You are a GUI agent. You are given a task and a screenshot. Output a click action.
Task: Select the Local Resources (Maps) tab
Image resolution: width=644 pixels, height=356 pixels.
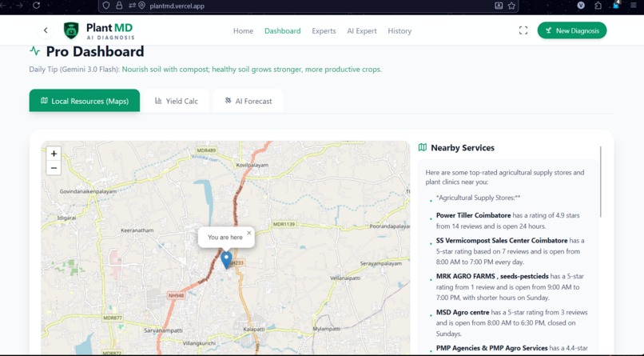tap(85, 101)
